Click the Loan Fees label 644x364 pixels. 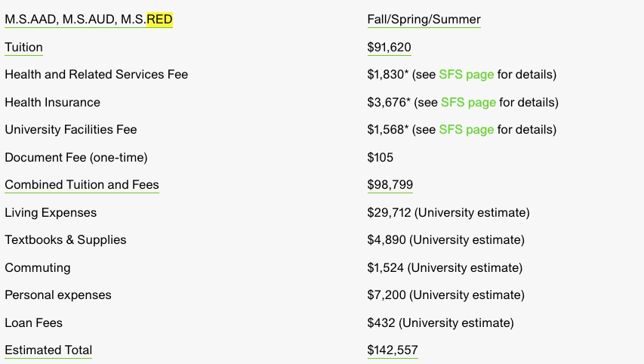(34, 323)
